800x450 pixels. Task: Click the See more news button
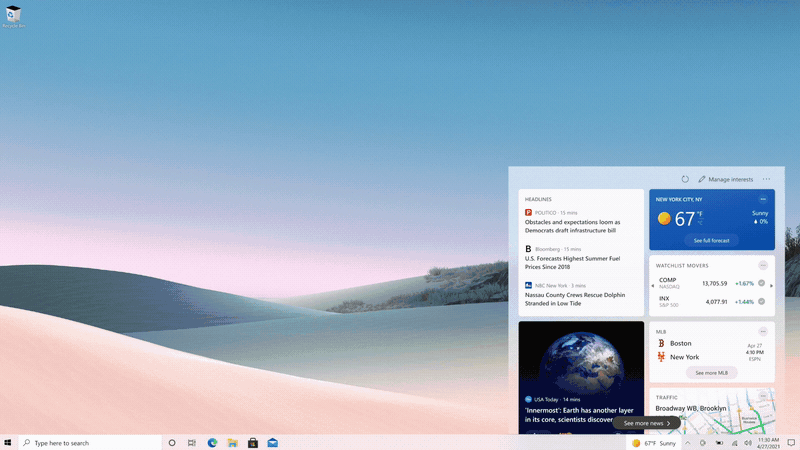pyautogui.click(x=646, y=423)
